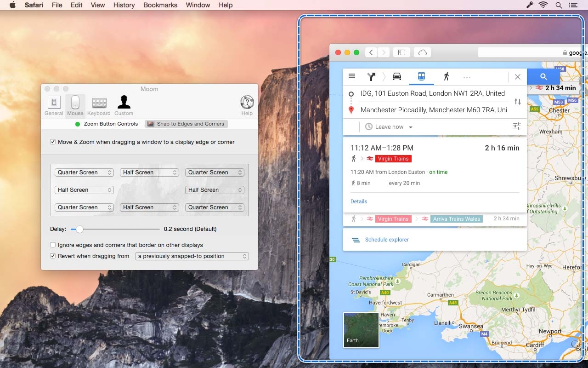588x368 pixels.
Task: Click 'every 20 min' frequency text
Action: point(404,183)
